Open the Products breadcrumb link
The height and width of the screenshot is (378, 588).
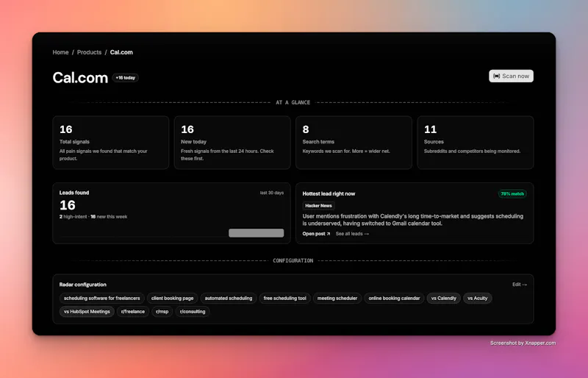[89, 52]
